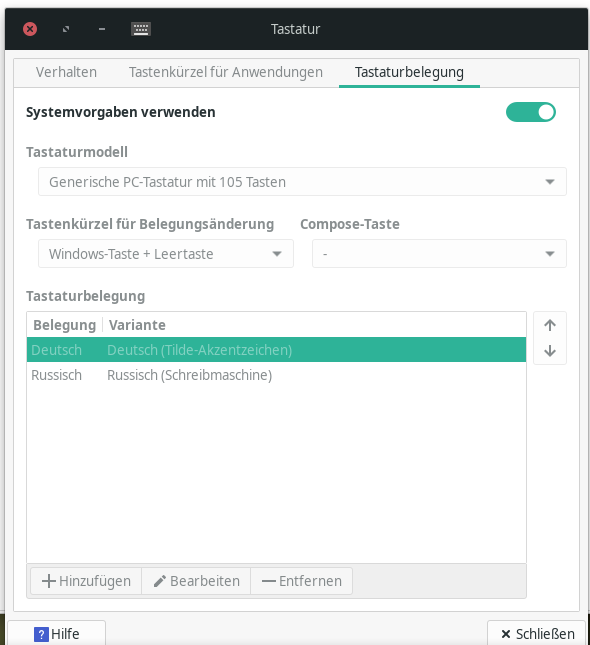Screen dimensions: 590x645
Task: Click the keyboard icon in title bar
Action: click(141, 29)
